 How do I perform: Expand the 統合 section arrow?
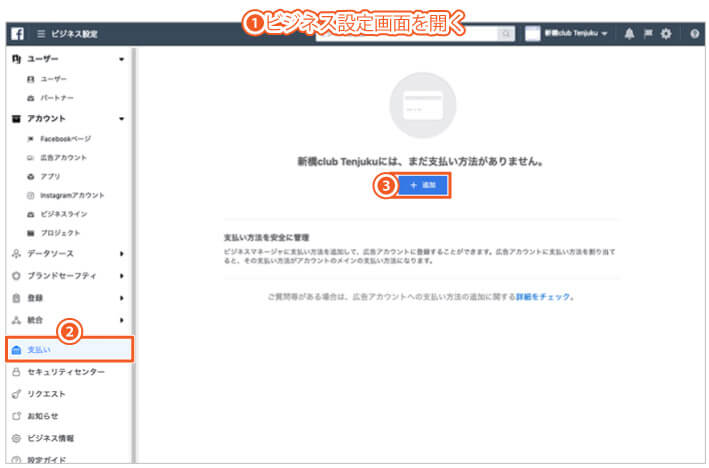tap(121, 320)
